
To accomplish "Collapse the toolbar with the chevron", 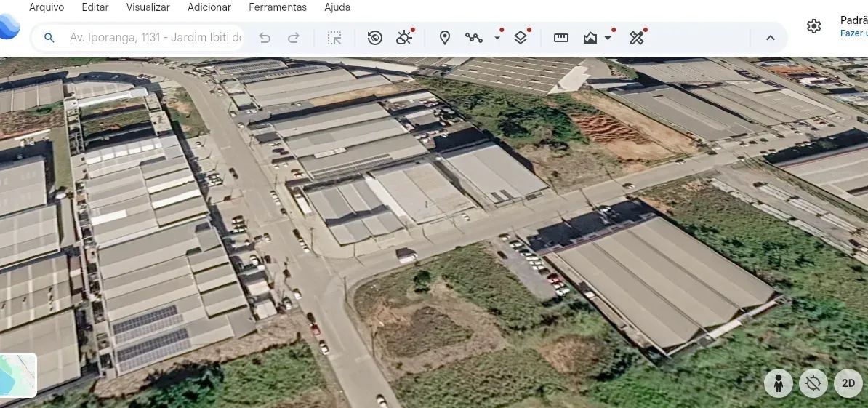I will (770, 38).
